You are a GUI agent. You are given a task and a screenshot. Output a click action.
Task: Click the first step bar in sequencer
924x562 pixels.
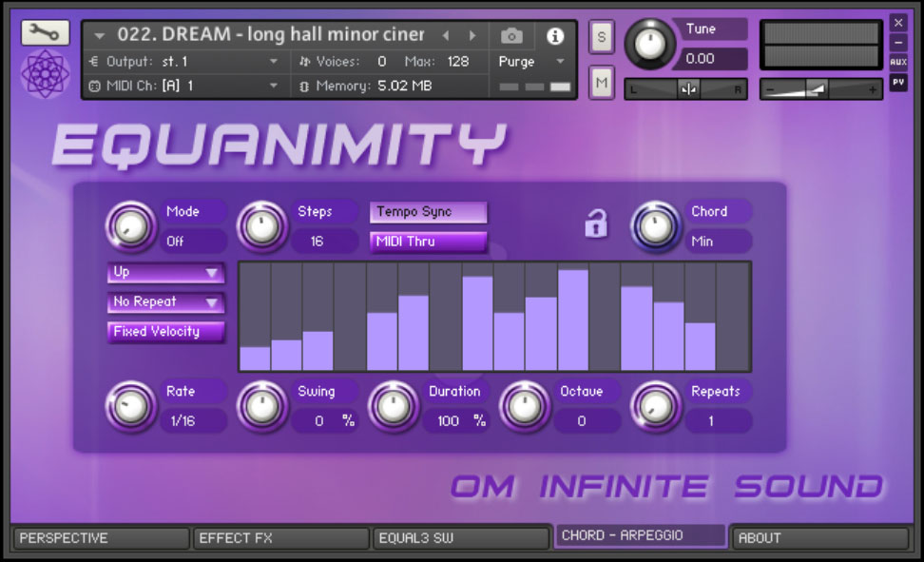click(x=255, y=359)
